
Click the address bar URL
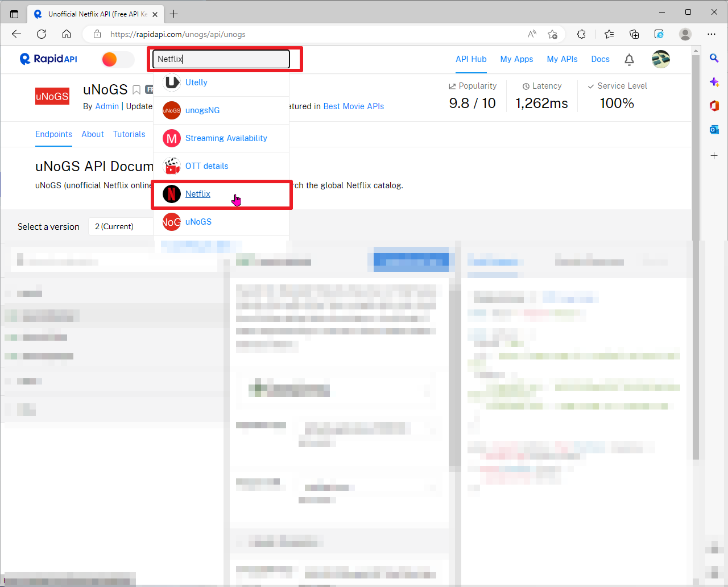coord(178,34)
